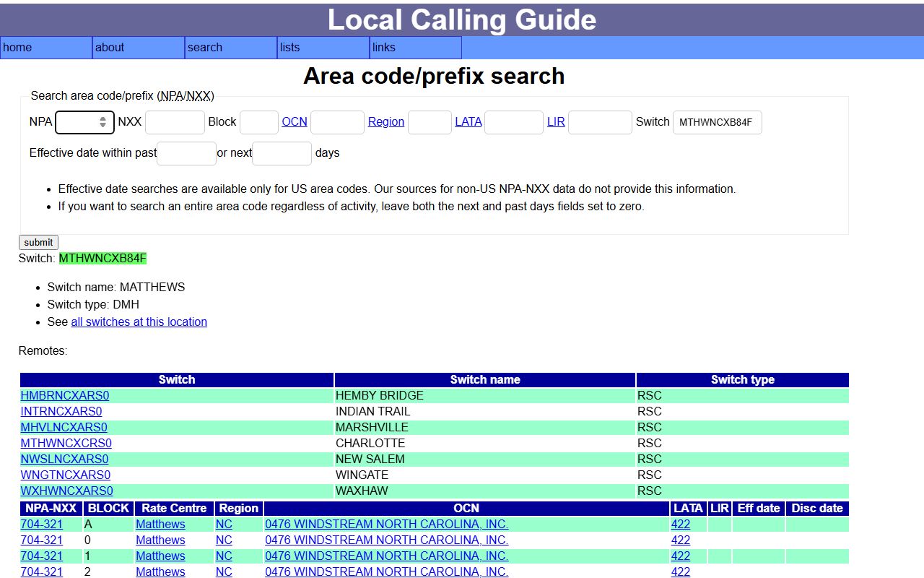Submit the search form
This screenshot has height=578, width=924.
coord(38,243)
